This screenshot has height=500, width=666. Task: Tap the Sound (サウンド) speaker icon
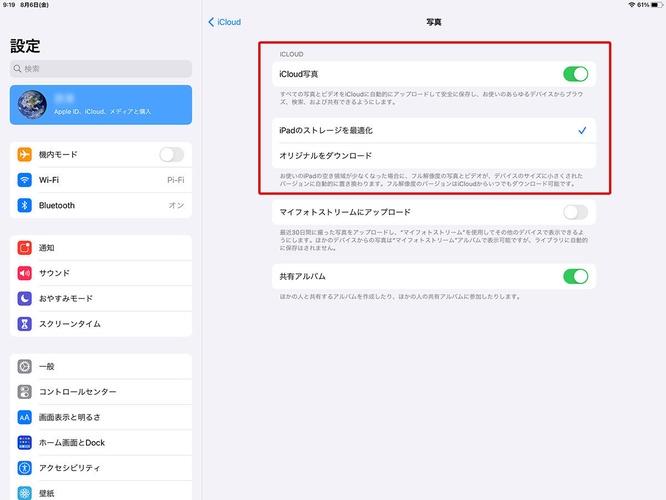pyautogui.click(x=25, y=273)
